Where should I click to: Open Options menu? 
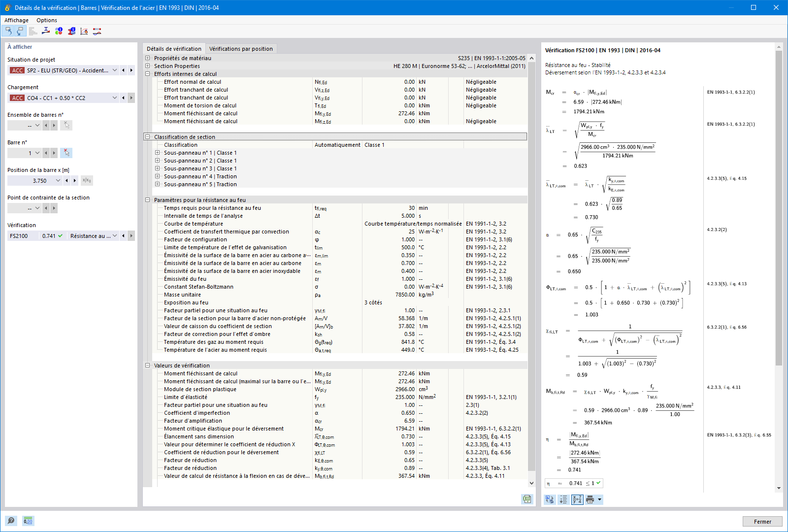click(47, 20)
